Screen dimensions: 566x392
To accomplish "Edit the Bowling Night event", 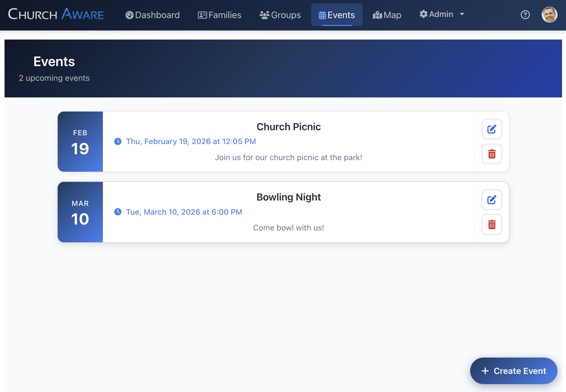I will [x=492, y=200].
